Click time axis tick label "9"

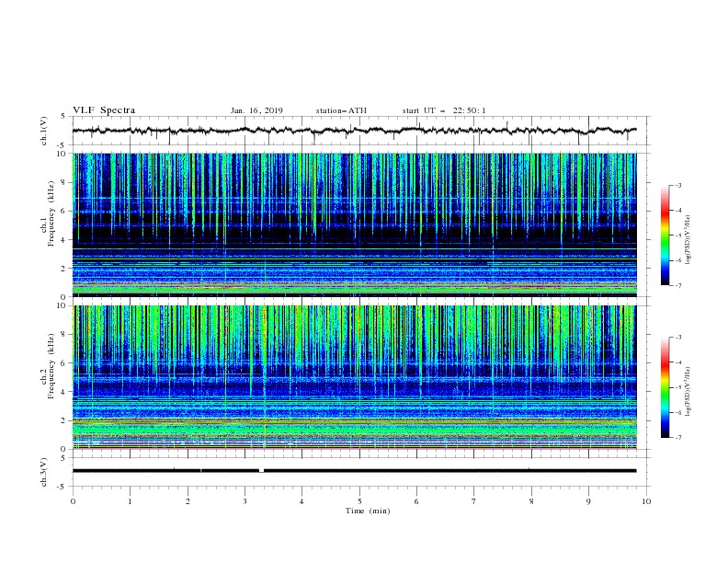pos(588,501)
